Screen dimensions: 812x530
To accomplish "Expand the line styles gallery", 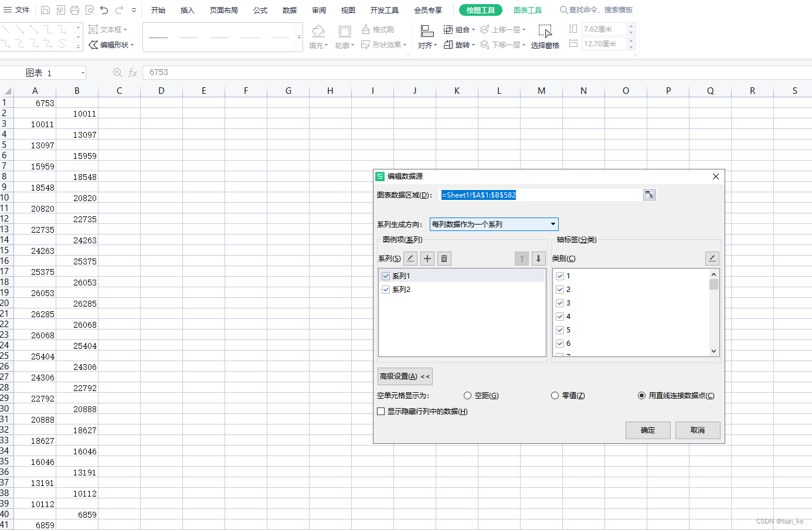I will 300,37.
